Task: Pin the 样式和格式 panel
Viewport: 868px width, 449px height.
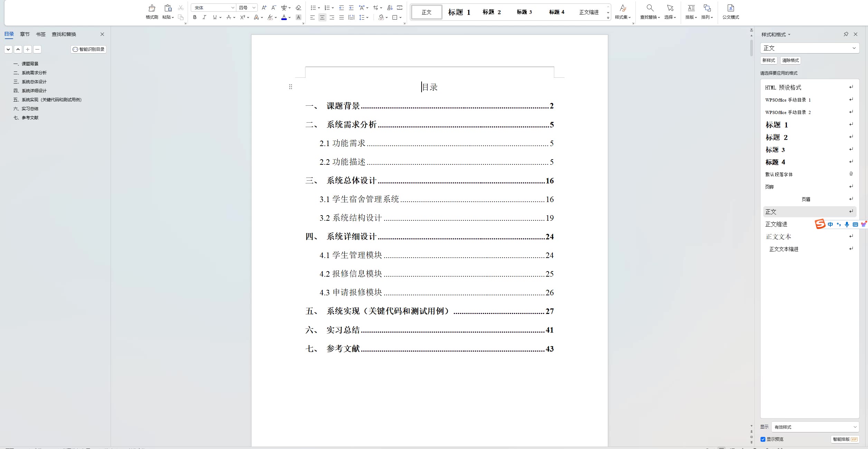Action: 846,34
